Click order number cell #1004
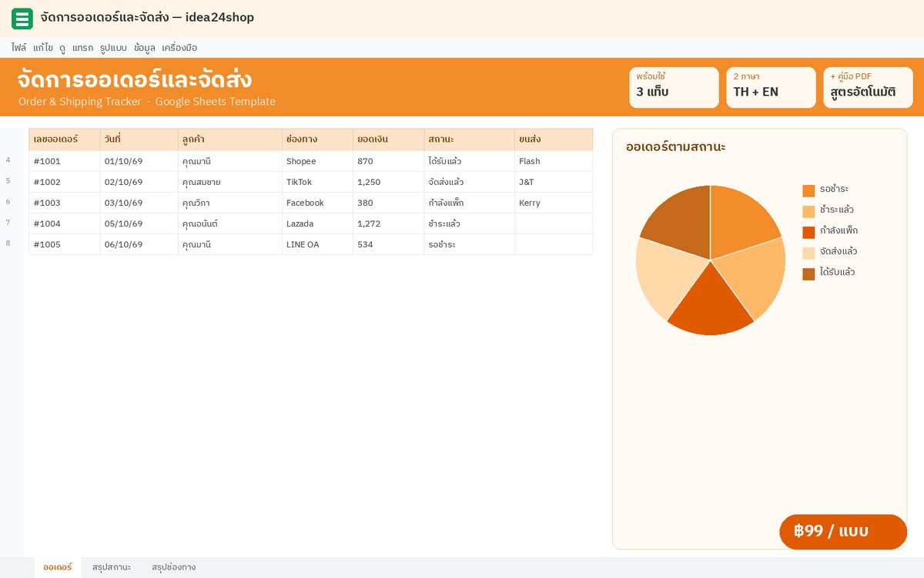The height and width of the screenshot is (578, 924). point(65,223)
